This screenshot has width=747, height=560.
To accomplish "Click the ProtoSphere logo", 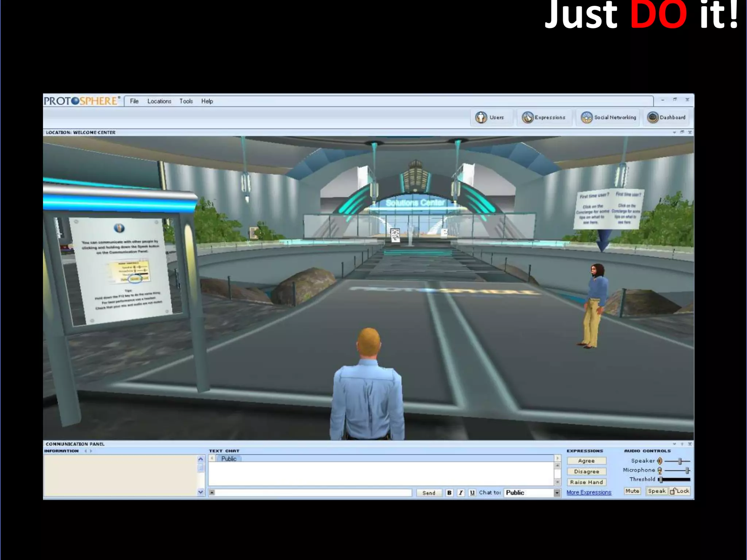I will pos(81,101).
